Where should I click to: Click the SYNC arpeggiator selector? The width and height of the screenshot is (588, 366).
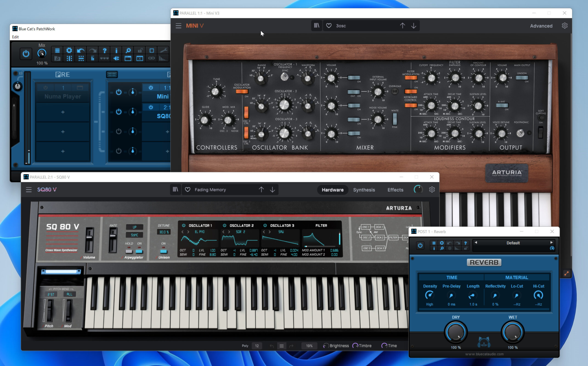[x=135, y=235]
